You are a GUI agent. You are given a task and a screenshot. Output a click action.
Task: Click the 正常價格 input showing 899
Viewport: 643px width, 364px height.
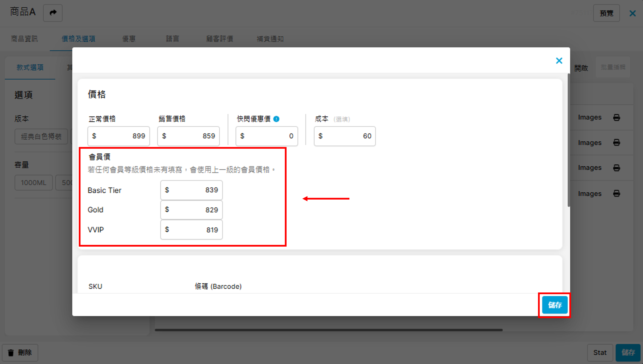[119, 136]
